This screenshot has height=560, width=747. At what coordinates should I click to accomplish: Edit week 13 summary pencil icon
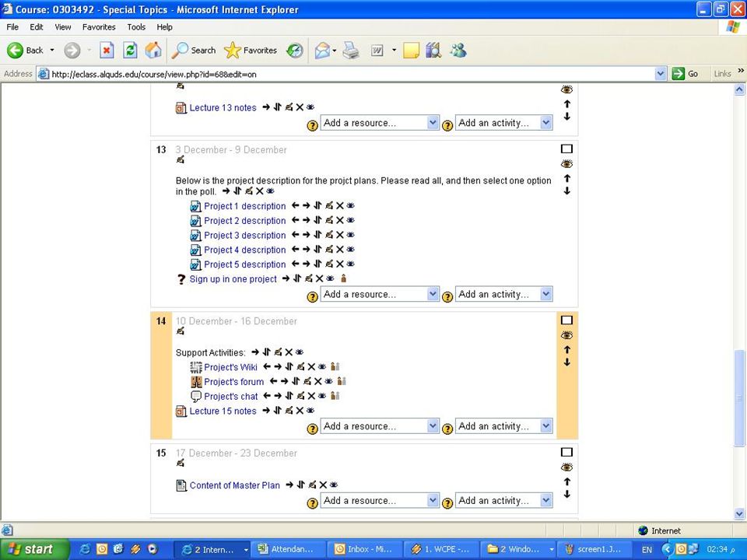click(x=180, y=160)
